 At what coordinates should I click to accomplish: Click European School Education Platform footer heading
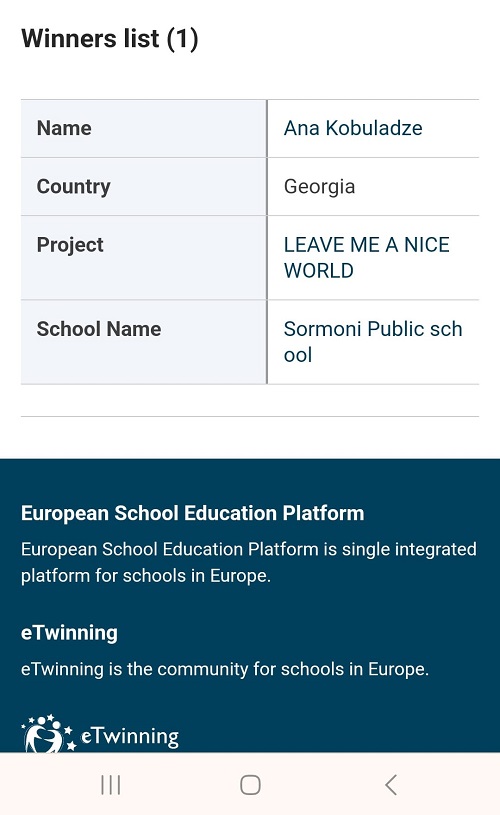point(192,513)
